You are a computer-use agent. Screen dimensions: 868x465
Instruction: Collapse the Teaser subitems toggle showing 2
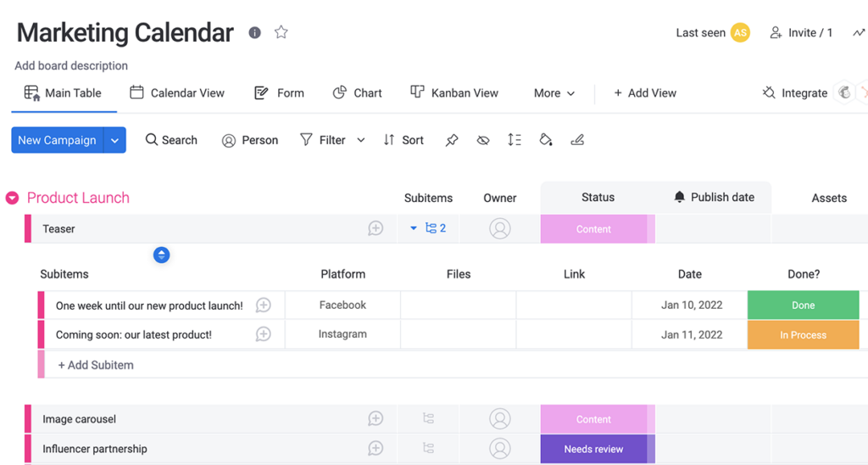pos(429,228)
